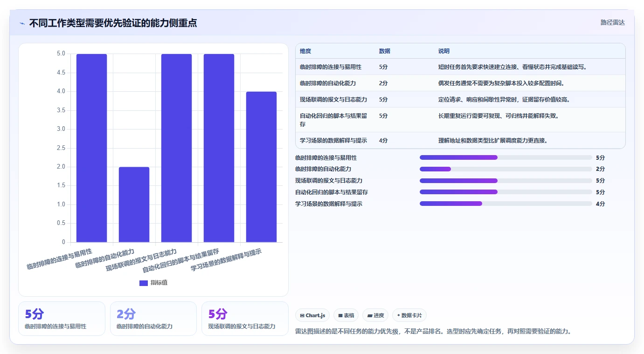Click the 4分 value in the table
Image resolution: width=644 pixels, height=354 pixels.
tap(383, 140)
